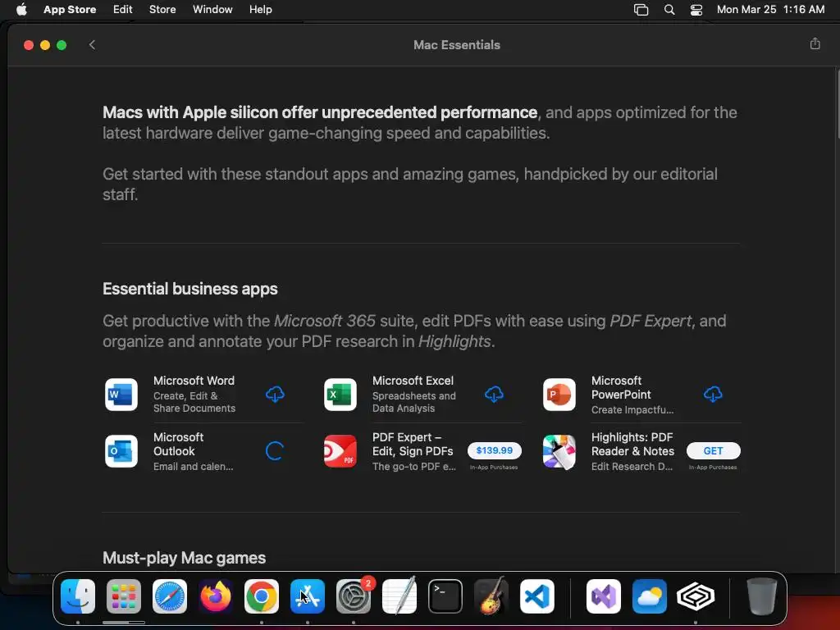Click the App Store Dock icon

coord(308,596)
